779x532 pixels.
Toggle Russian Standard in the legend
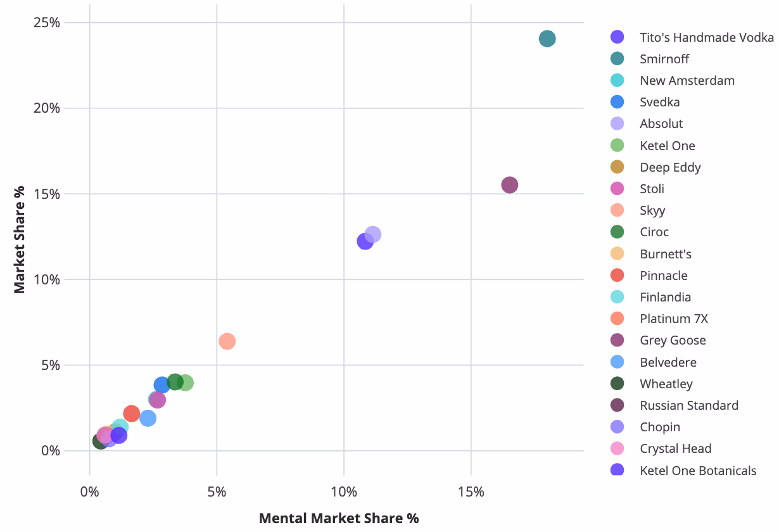[x=689, y=405]
